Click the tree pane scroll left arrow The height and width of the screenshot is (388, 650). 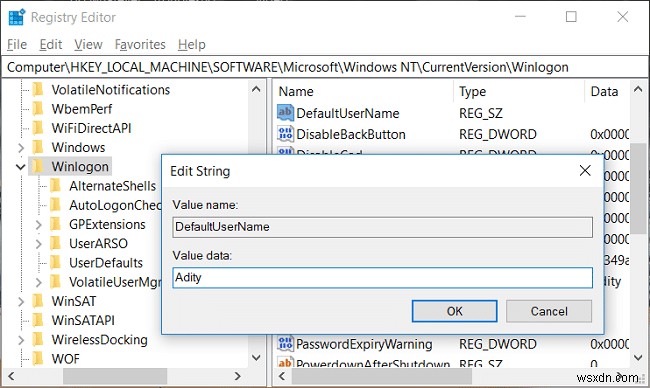(11, 376)
